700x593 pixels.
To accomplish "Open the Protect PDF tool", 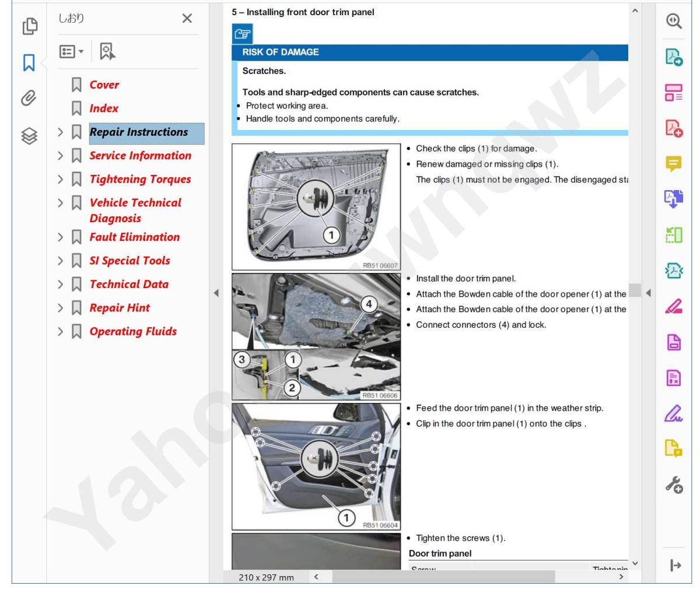I will point(674,342).
